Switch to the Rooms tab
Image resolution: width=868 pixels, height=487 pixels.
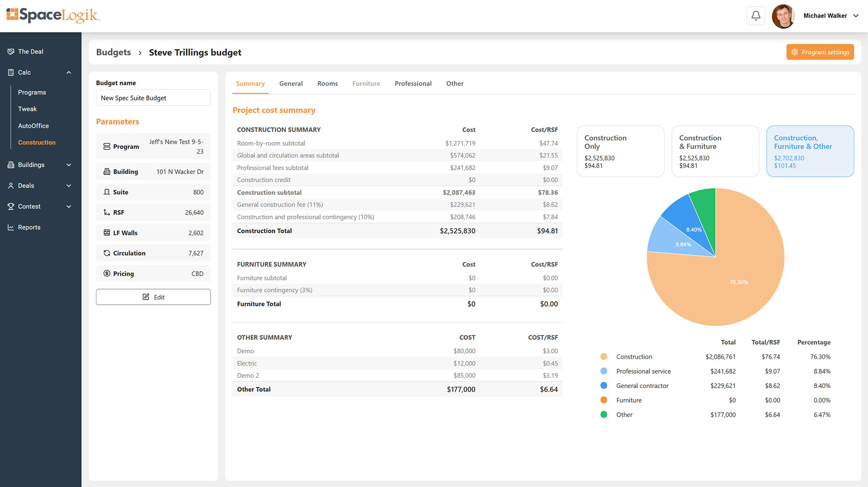(x=327, y=84)
